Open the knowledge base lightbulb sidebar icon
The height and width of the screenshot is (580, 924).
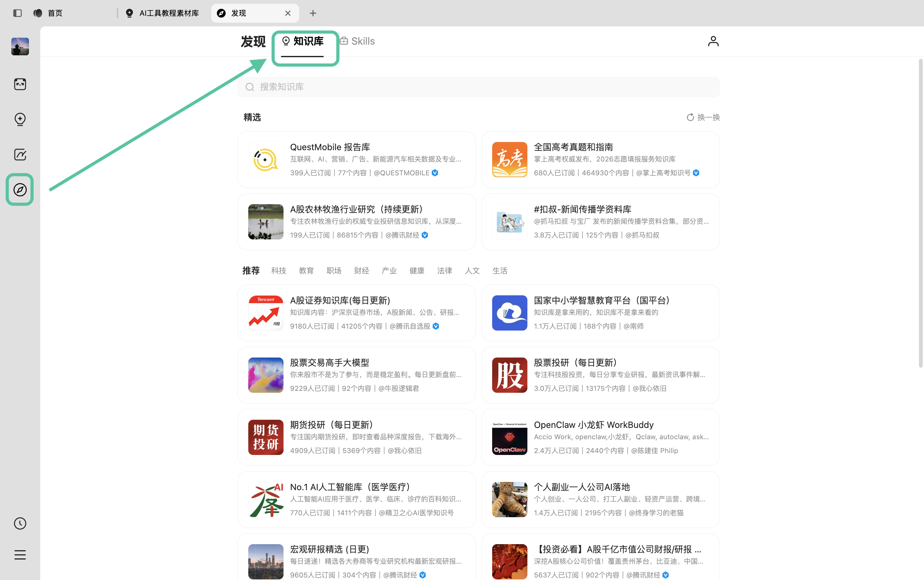[20, 119]
